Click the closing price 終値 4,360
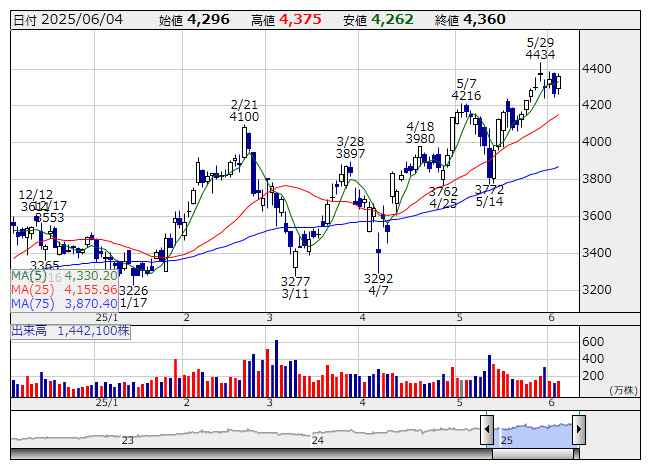Viewport: 653px width, 470px height. coord(470,20)
